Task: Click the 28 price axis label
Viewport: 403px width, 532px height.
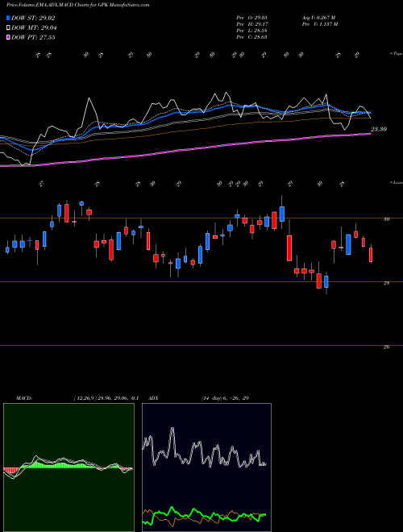Action: (x=386, y=283)
